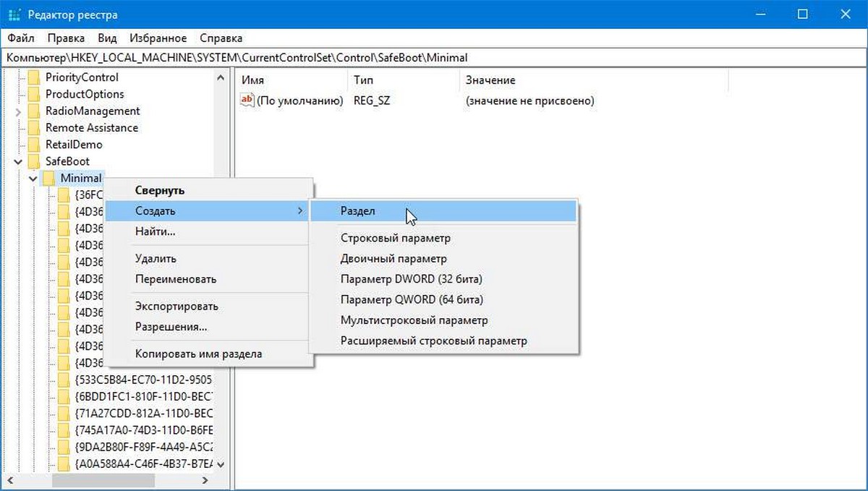868x491 pixels.
Task: Click the RadioManagement folder icon
Action: pos(33,111)
